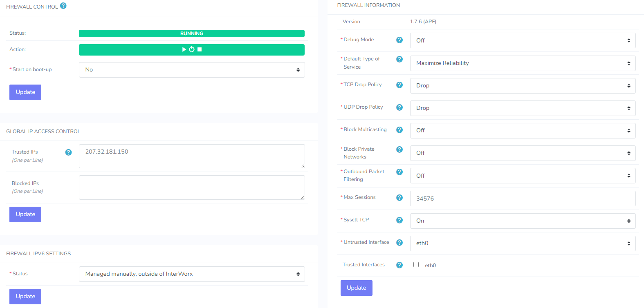The image size is (644, 308).
Task: Show help for Debug Mode
Action: tap(399, 40)
